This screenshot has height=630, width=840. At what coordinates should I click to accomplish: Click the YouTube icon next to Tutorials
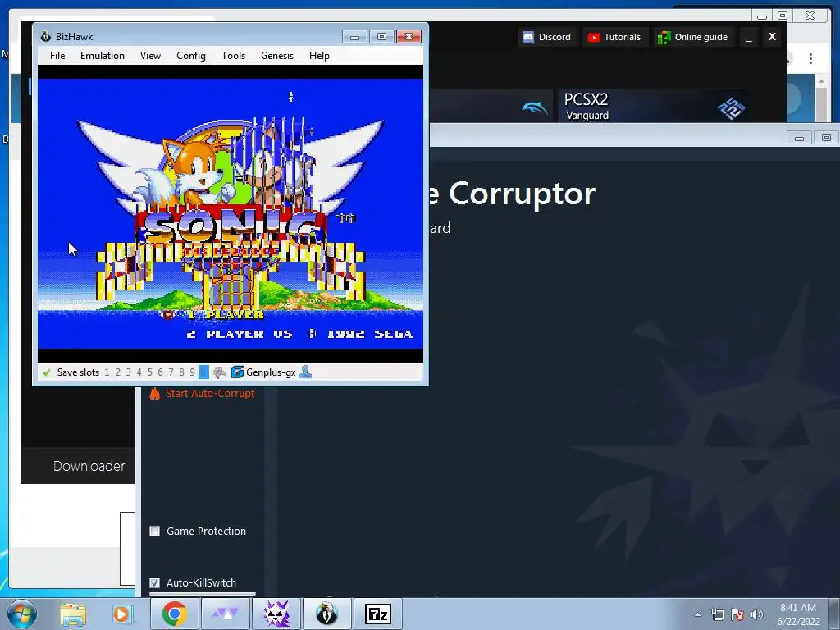(x=594, y=38)
